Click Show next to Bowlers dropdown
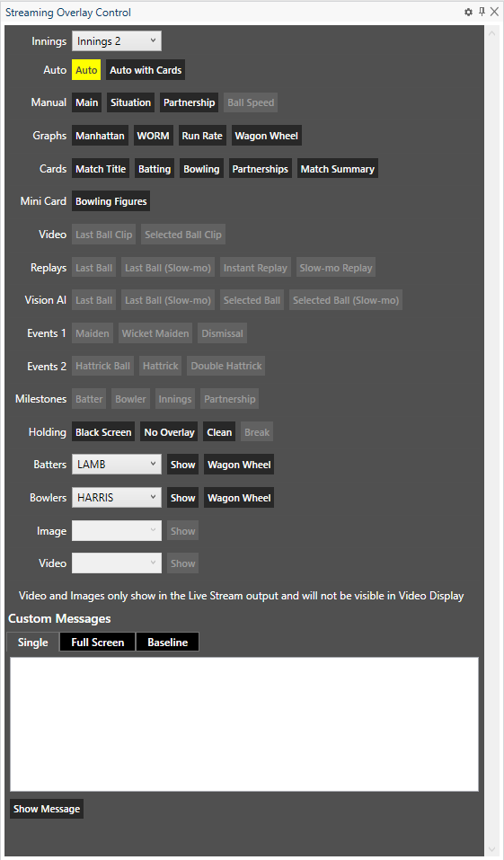Viewport: 504px width, 860px height. coord(182,498)
